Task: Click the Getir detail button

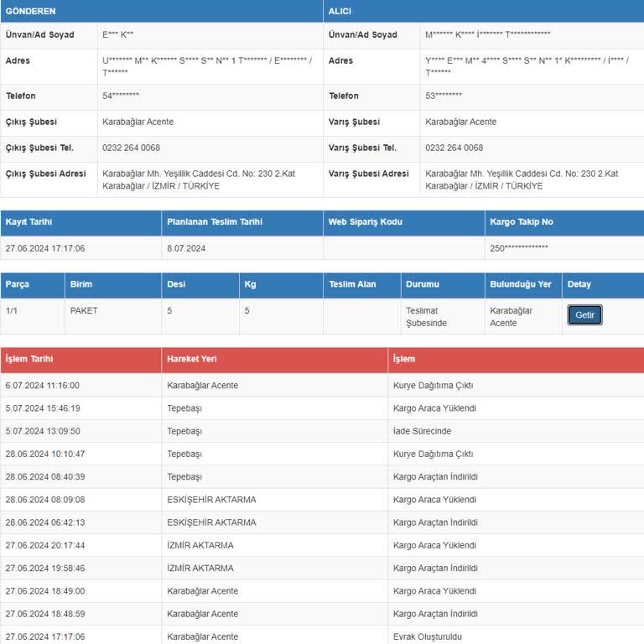Action: click(584, 315)
